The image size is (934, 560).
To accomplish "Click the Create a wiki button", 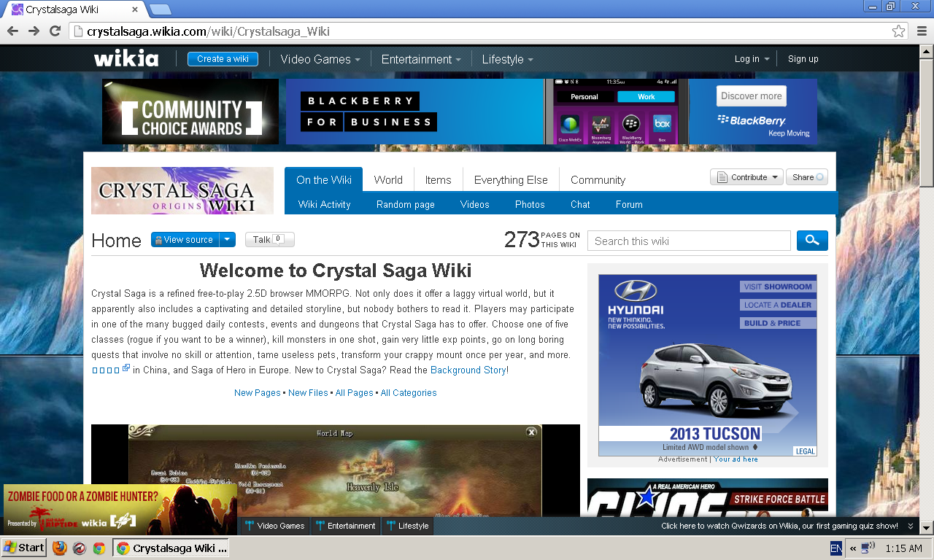I will point(223,59).
